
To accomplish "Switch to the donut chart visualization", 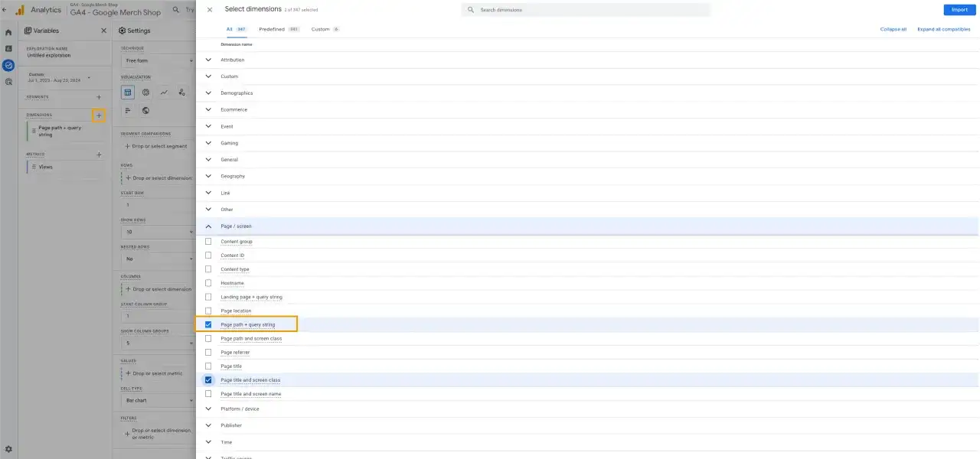I will [x=145, y=93].
